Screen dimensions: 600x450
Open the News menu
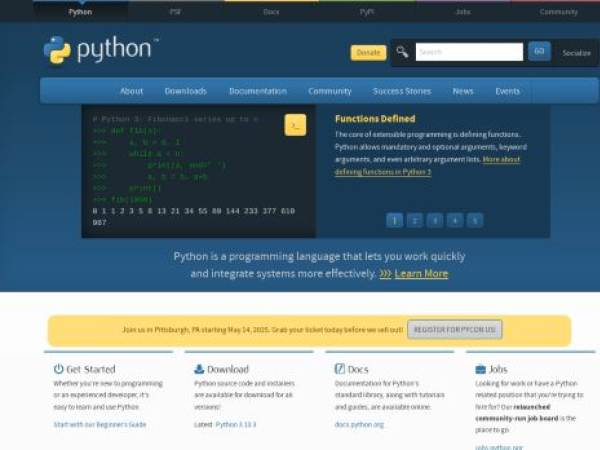[463, 91]
